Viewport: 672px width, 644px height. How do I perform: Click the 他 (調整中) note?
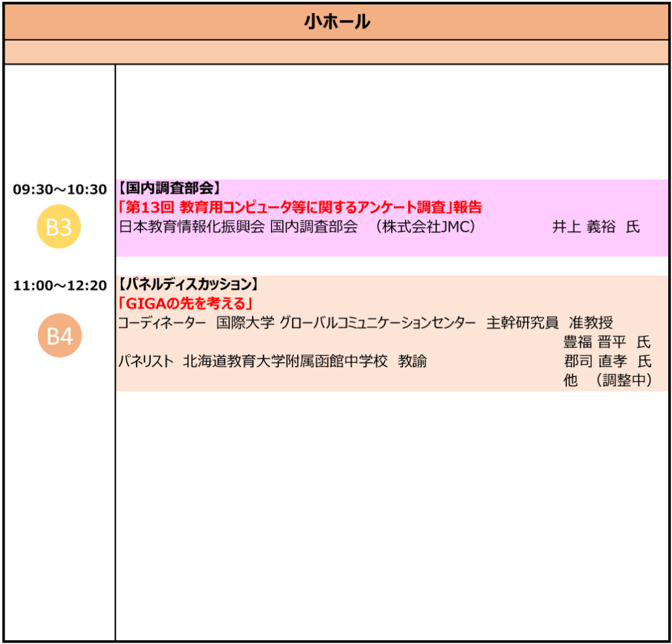607,380
